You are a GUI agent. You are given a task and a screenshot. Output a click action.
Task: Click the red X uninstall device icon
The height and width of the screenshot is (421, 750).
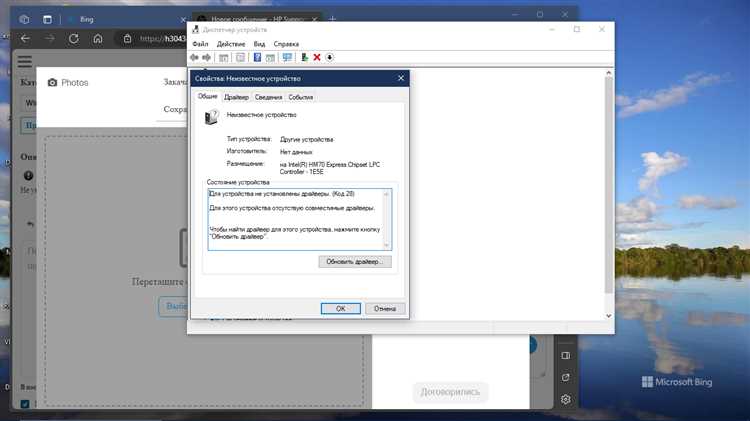[317, 57]
